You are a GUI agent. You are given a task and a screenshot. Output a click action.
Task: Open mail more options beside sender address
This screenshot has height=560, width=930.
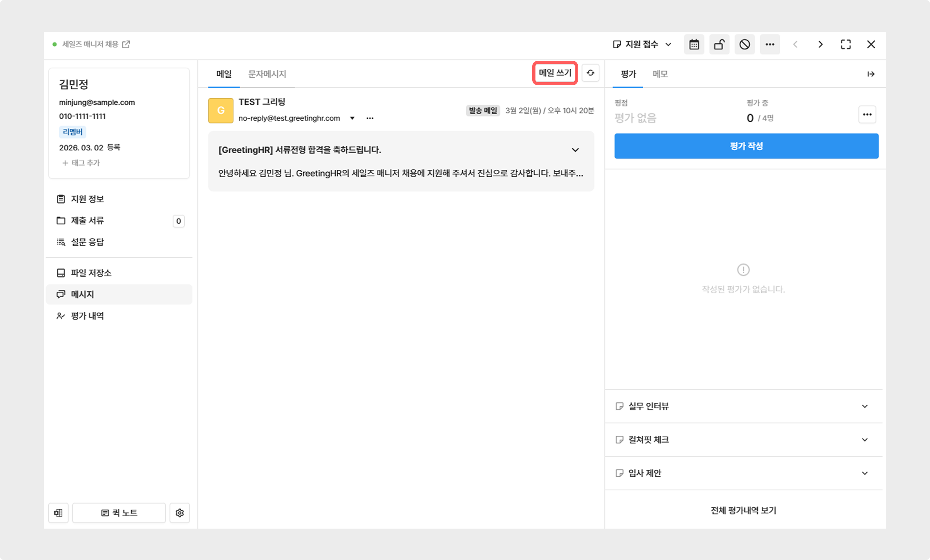(370, 118)
